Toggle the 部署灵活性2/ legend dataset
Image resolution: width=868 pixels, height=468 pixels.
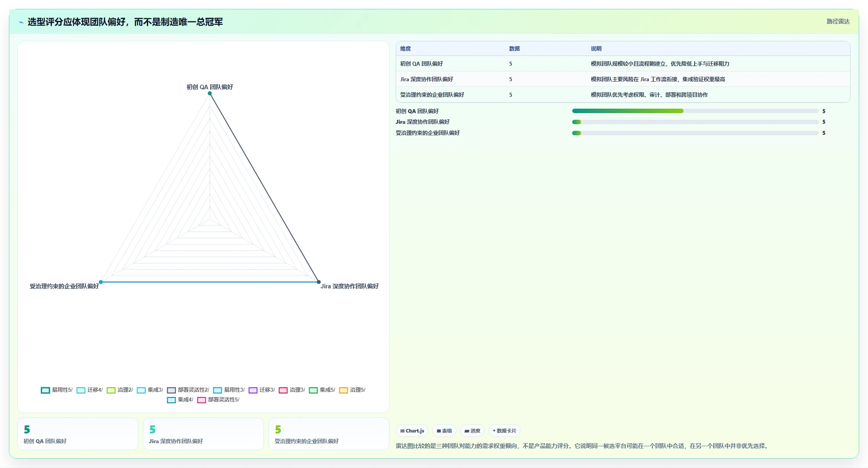(x=188, y=390)
